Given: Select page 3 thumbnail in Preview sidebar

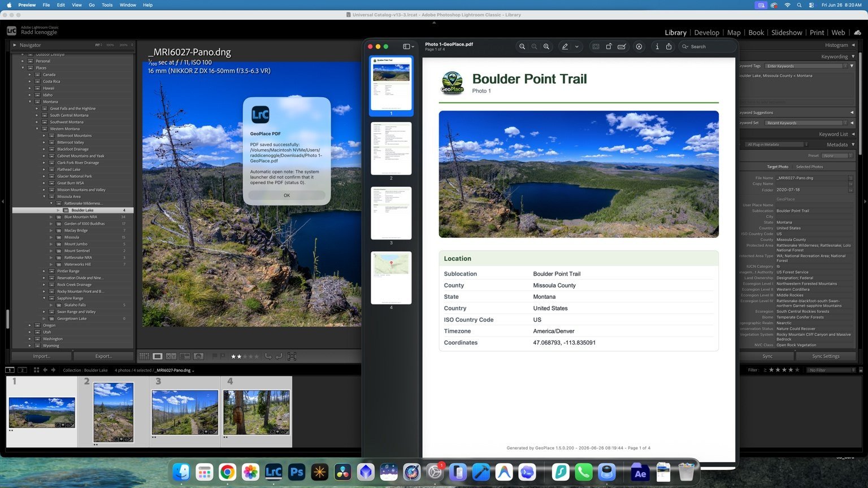Looking at the screenshot, I should (391, 213).
